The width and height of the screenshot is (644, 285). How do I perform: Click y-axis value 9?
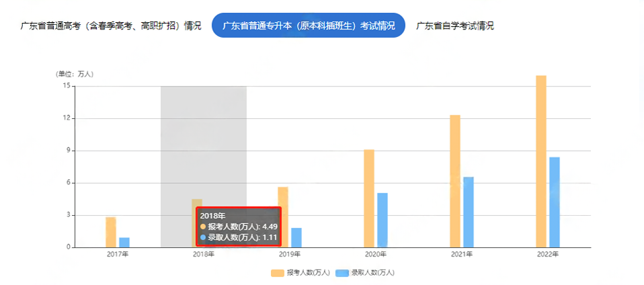click(69, 151)
